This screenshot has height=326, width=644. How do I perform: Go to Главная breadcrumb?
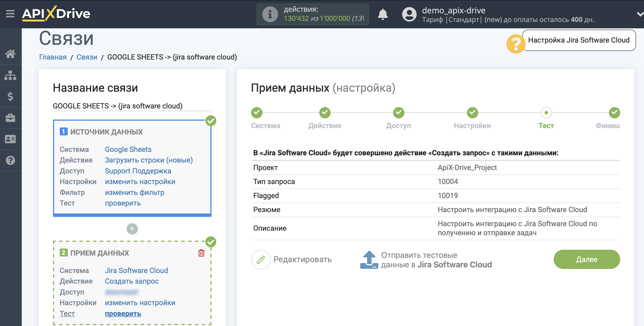tap(53, 57)
